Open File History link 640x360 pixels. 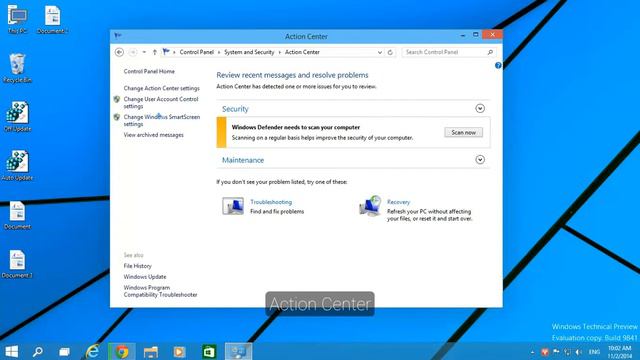click(x=138, y=266)
